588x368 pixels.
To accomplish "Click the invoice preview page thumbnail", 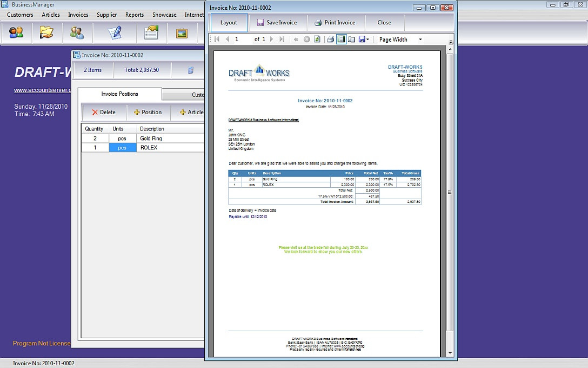I will (327, 203).
